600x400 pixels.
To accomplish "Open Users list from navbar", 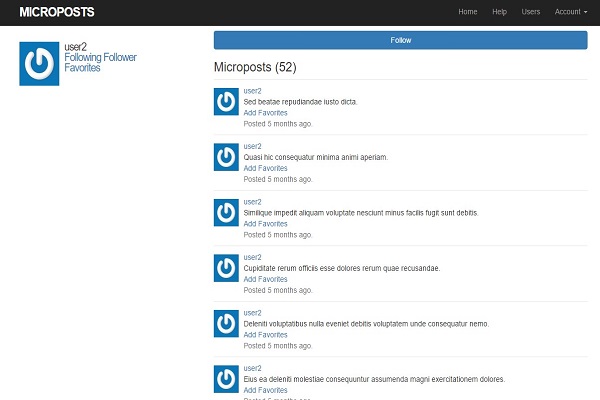I will pyautogui.click(x=531, y=12).
